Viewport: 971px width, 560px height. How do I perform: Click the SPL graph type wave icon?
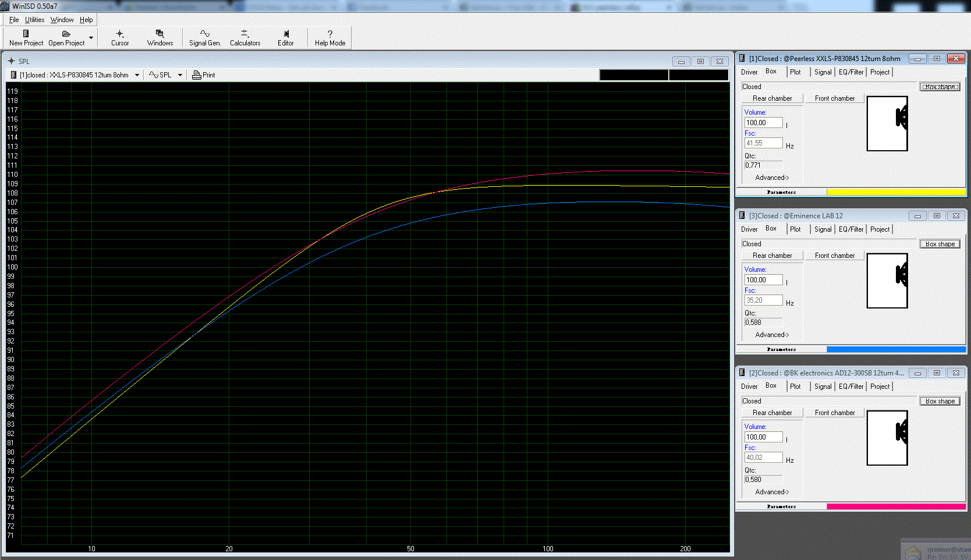[x=154, y=75]
